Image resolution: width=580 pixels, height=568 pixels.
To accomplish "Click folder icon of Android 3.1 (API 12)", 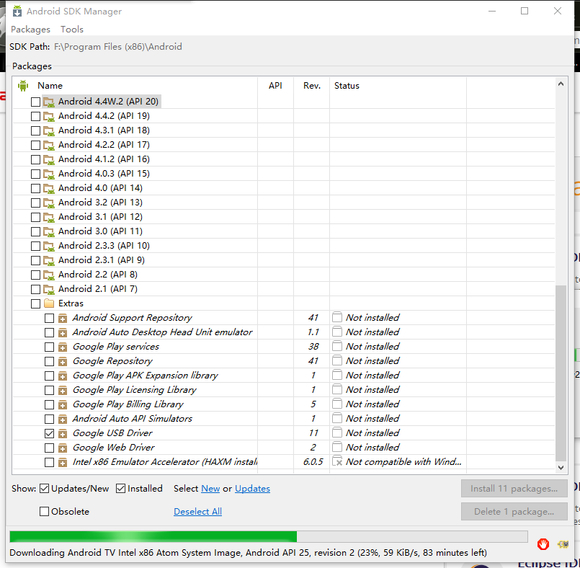I will (48, 217).
